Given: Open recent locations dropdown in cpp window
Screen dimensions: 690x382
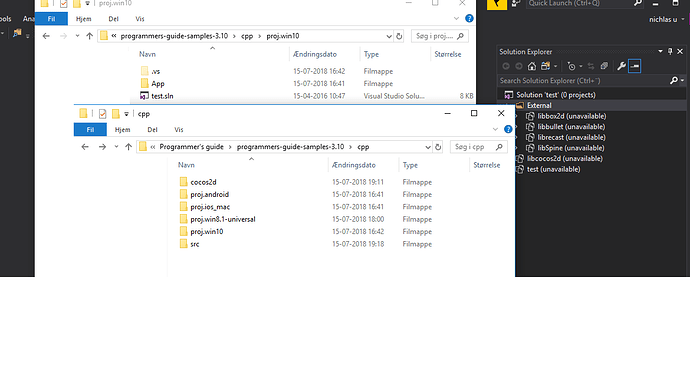Looking at the screenshot, I should point(116,147).
